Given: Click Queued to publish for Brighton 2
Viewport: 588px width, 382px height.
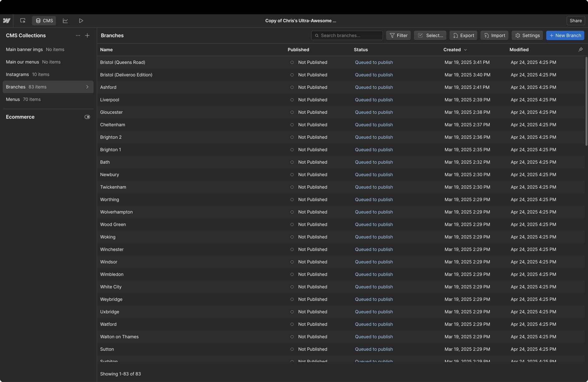Looking at the screenshot, I should pyautogui.click(x=374, y=137).
